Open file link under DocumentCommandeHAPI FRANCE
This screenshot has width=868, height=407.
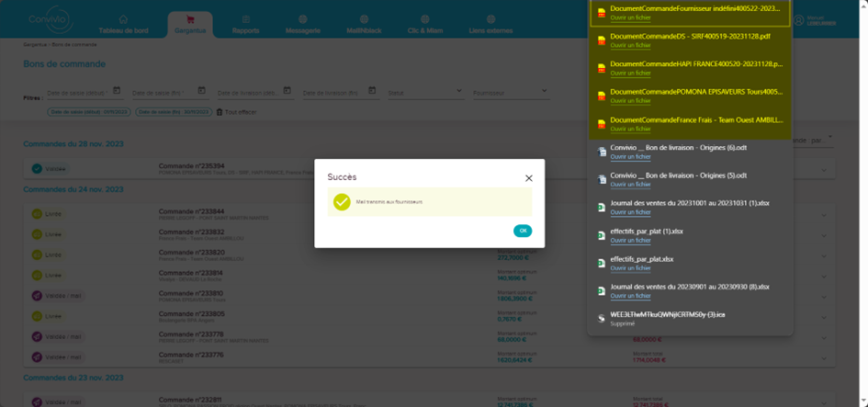tap(630, 73)
